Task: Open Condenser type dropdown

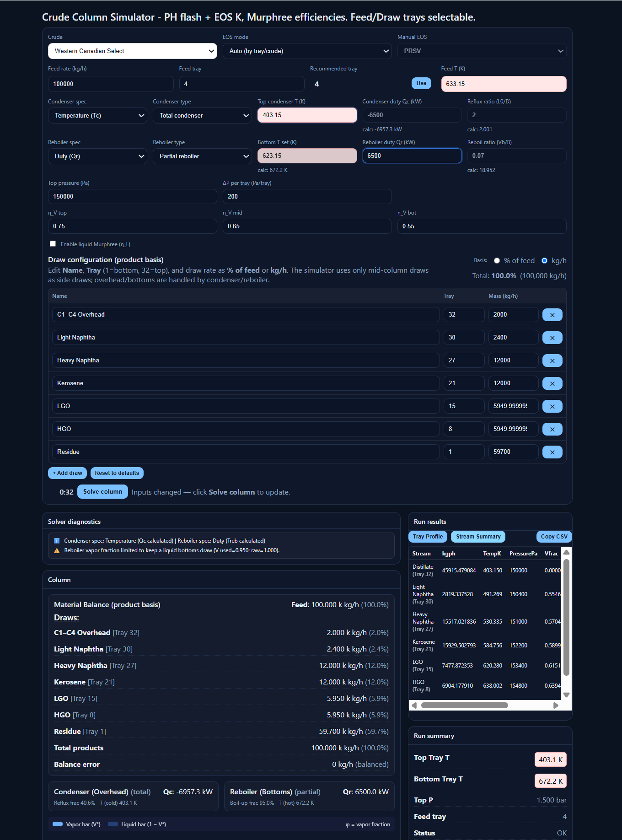Action: [202, 115]
